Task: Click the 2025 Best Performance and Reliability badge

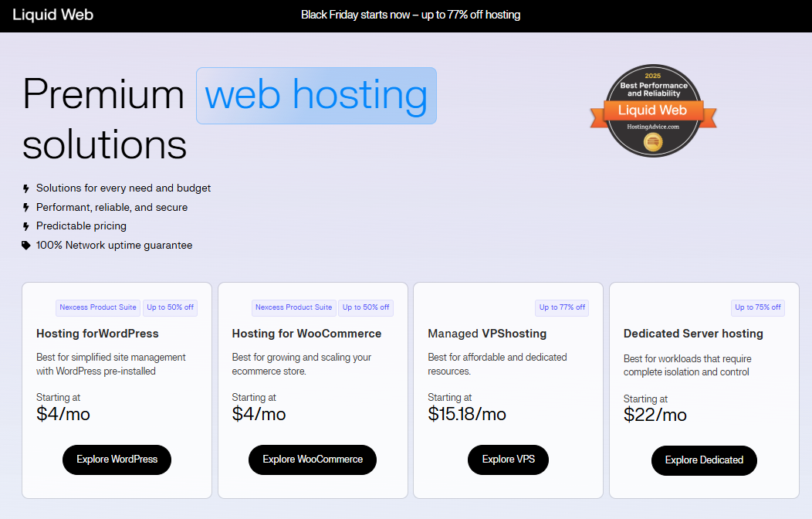Action: tap(653, 85)
